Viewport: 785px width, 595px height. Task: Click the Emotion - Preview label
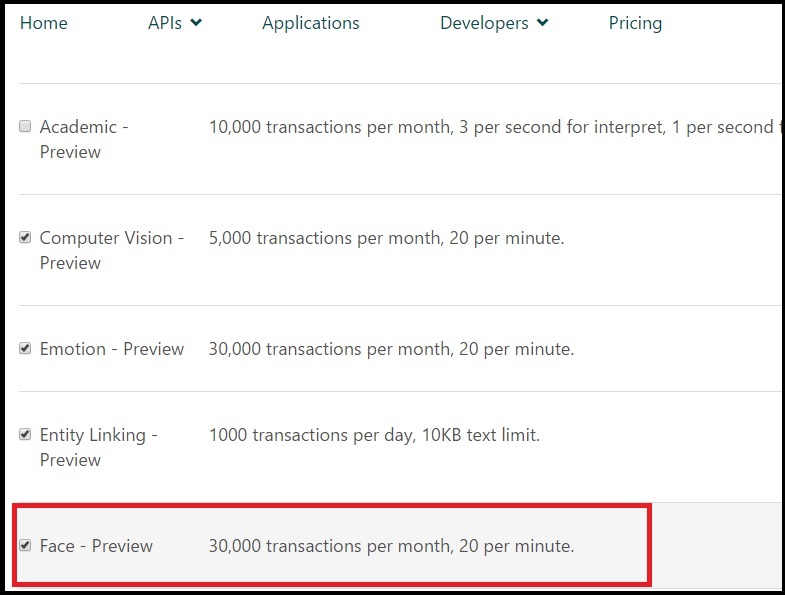(x=112, y=349)
